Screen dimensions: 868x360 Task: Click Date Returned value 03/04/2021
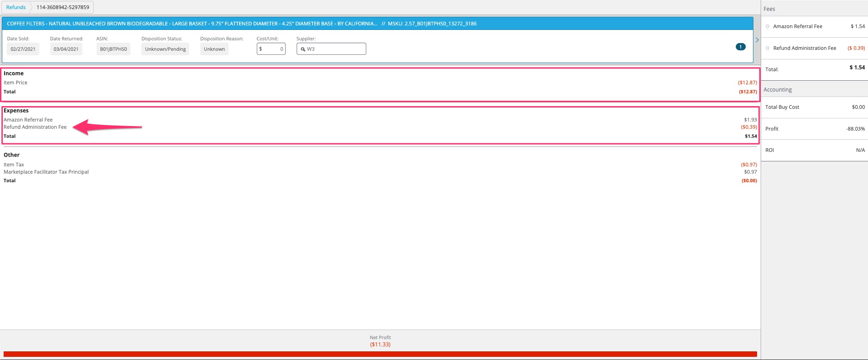pos(66,49)
